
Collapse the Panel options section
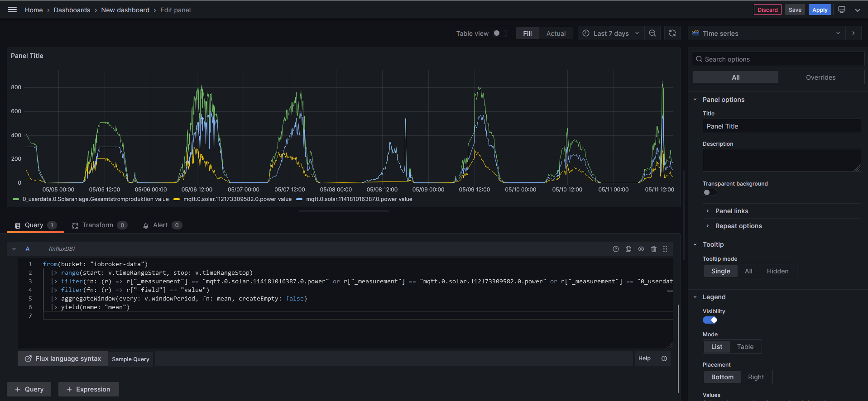[x=695, y=100]
